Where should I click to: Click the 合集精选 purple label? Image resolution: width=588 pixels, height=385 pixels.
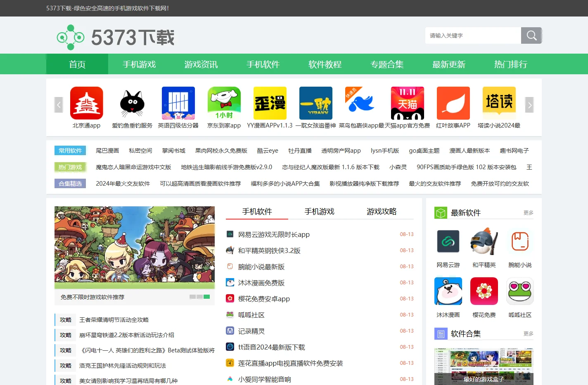[x=70, y=184]
